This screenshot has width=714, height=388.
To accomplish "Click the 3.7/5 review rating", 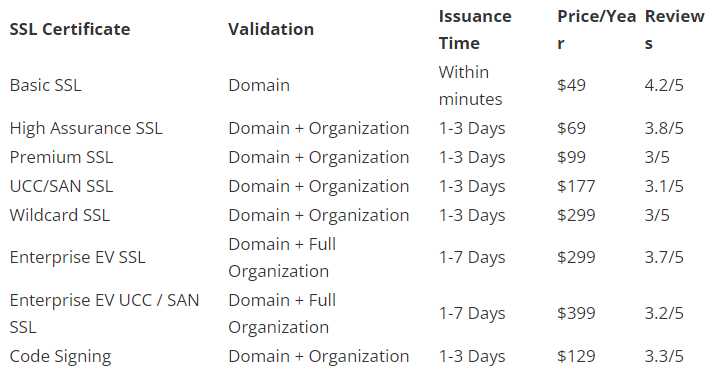I will point(664,258).
